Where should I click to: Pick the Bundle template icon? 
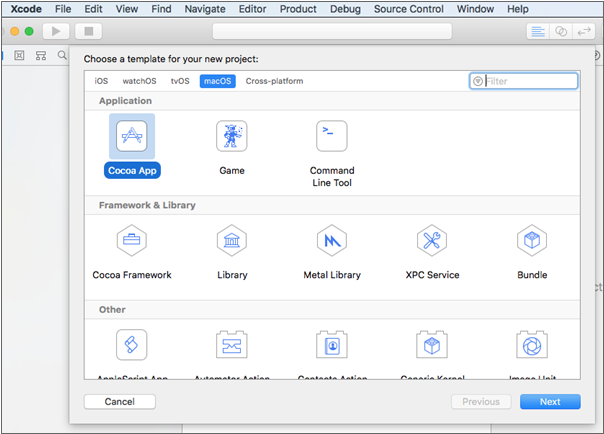coord(532,241)
